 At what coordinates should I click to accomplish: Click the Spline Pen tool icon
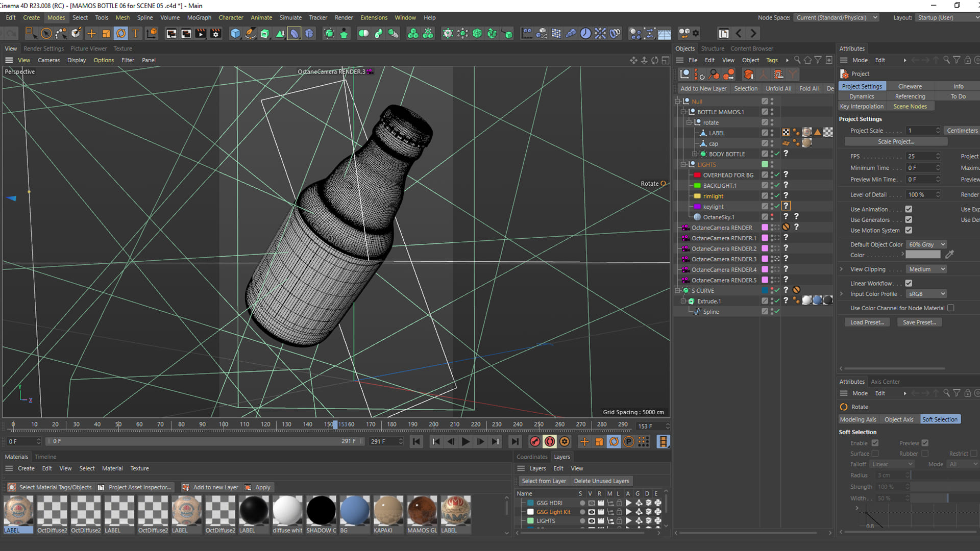tap(250, 34)
